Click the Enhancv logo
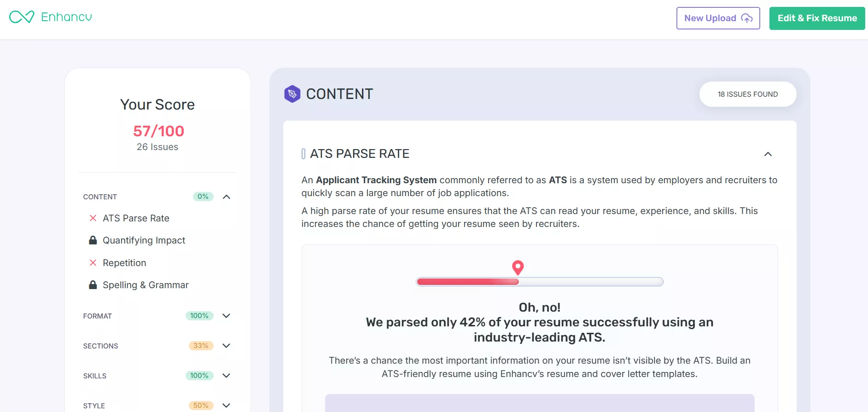868x412 pixels. coord(50,17)
